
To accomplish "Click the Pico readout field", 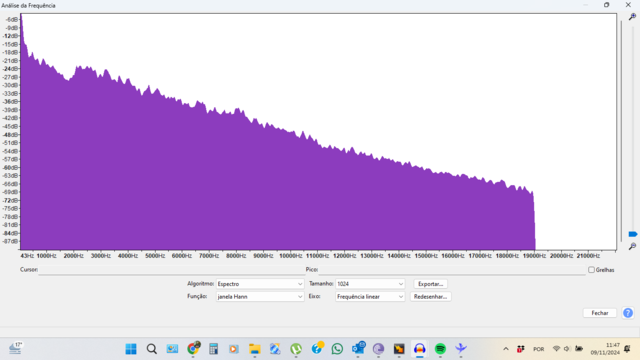I will pyautogui.click(x=452, y=270).
